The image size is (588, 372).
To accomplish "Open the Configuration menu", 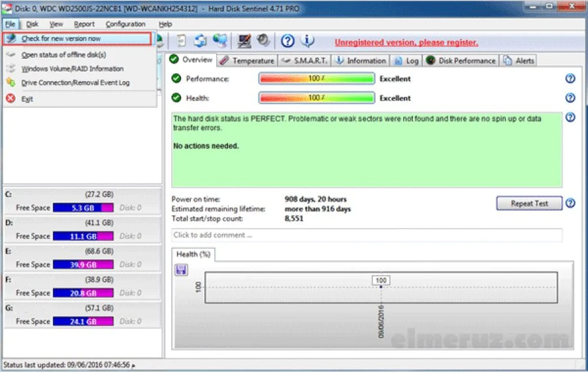I will coord(125,24).
